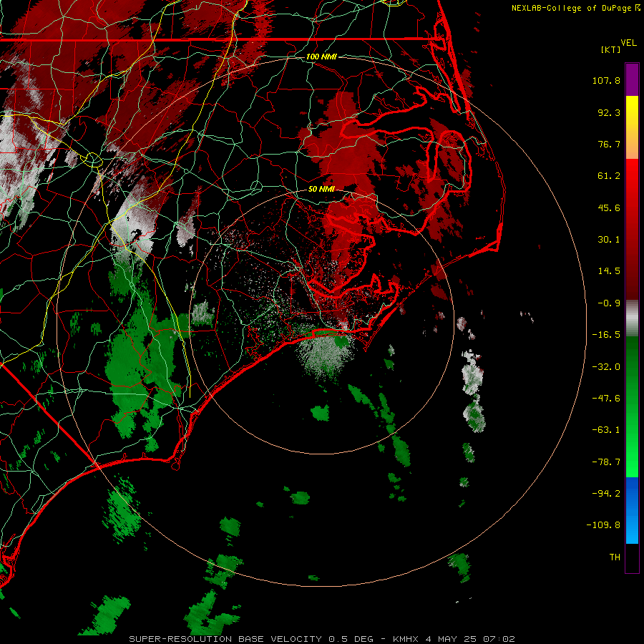The height and width of the screenshot is (644, 644).
Task: Click the -109.8 scale value
Action: click(x=603, y=525)
